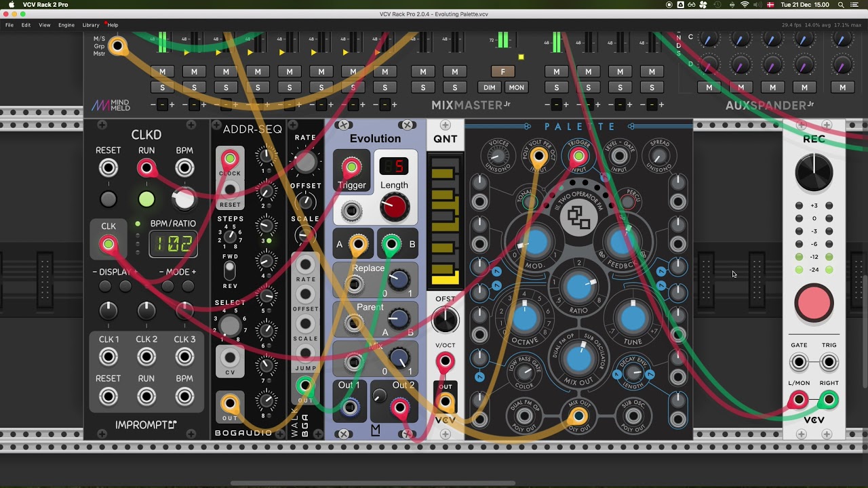Click the CLKD BPM/RATIO 102 display
868x488 pixels.
173,244
